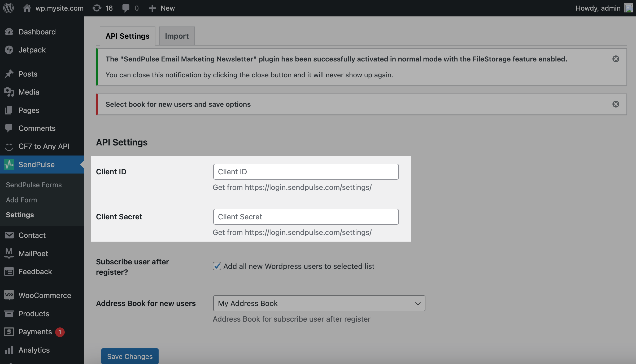Focus the Client Secret input field
Viewport: 636px width, 364px height.
(306, 217)
